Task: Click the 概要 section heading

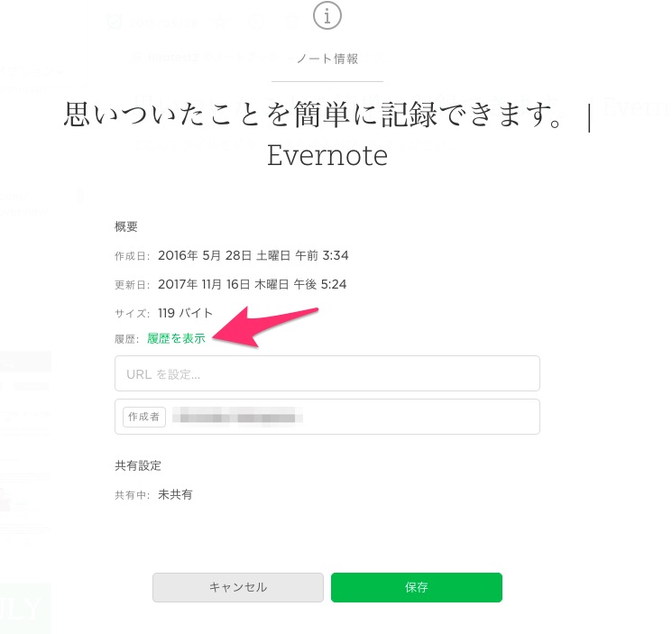Action: point(126,226)
